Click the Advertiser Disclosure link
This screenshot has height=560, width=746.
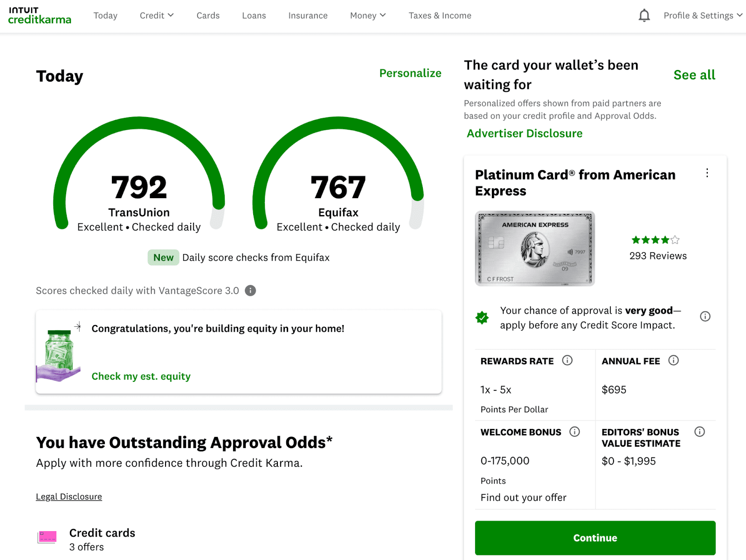[525, 133]
